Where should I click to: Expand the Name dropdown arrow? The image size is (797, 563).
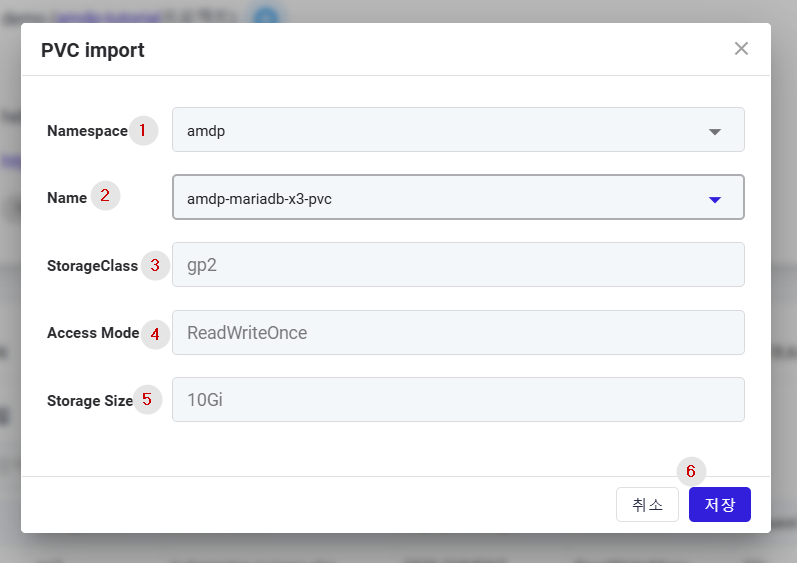(x=715, y=200)
